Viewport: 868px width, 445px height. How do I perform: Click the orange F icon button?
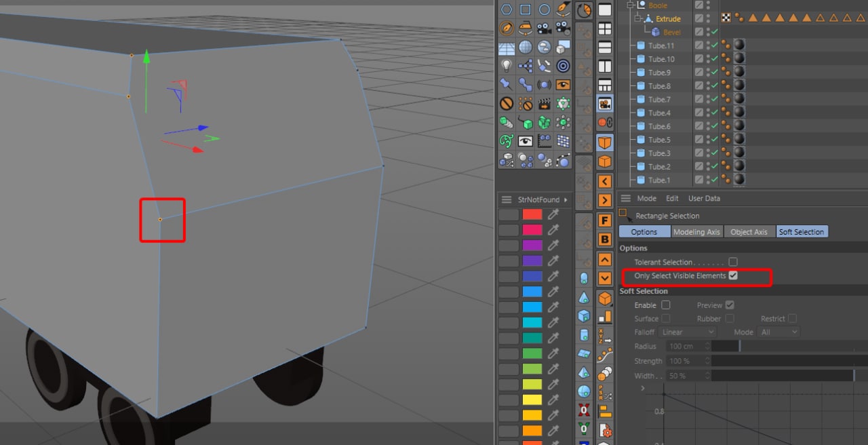click(x=605, y=220)
